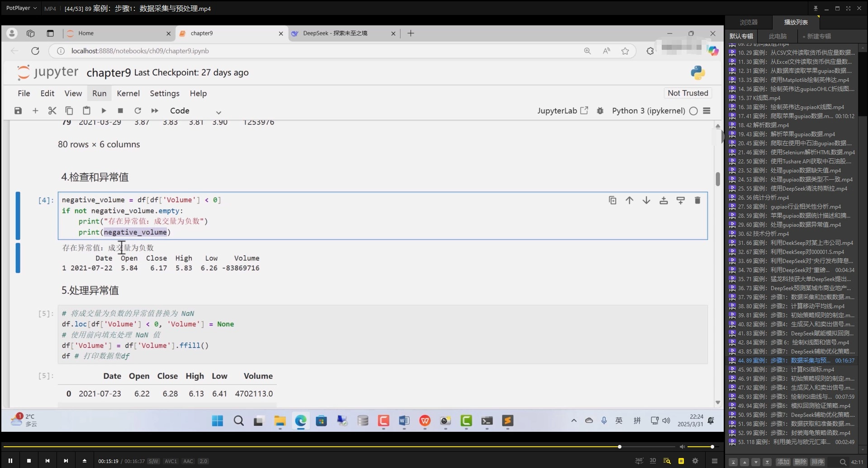Screen dimensions: 868x468
Task: Switch to the 浏览器 playlist tab
Action: point(749,22)
